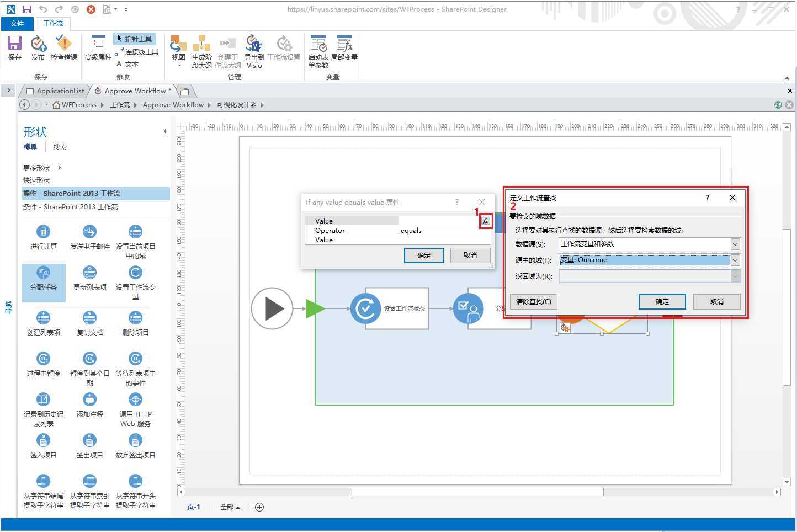Select the 放弃签出项目 shape
This screenshot has width=797, height=532.
pos(136,446)
